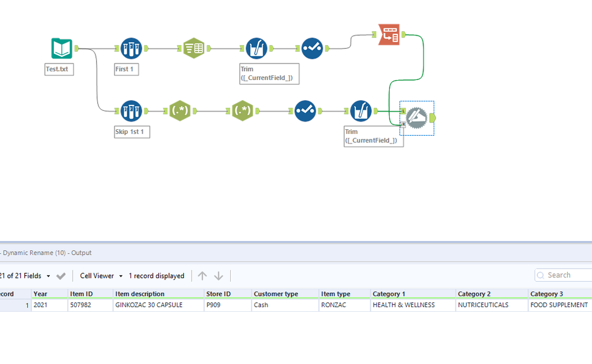This screenshot has width=592, height=364.
Task: Select the first RegEx tool
Action: point(180,110)
